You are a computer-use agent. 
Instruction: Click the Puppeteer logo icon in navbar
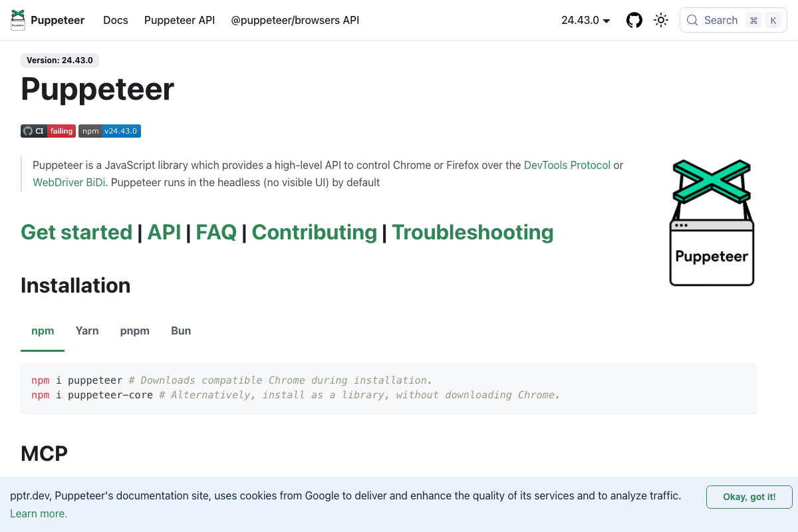pos(18,20)
